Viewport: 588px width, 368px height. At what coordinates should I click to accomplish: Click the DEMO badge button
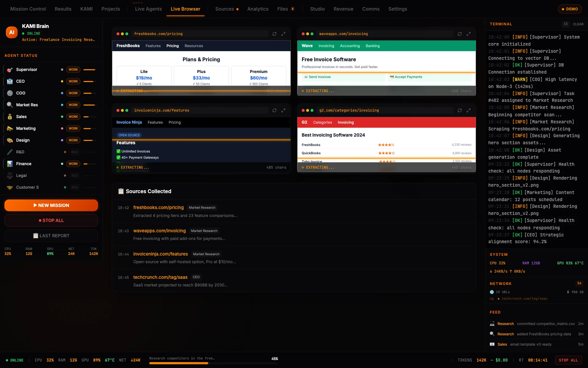point(570,9)
